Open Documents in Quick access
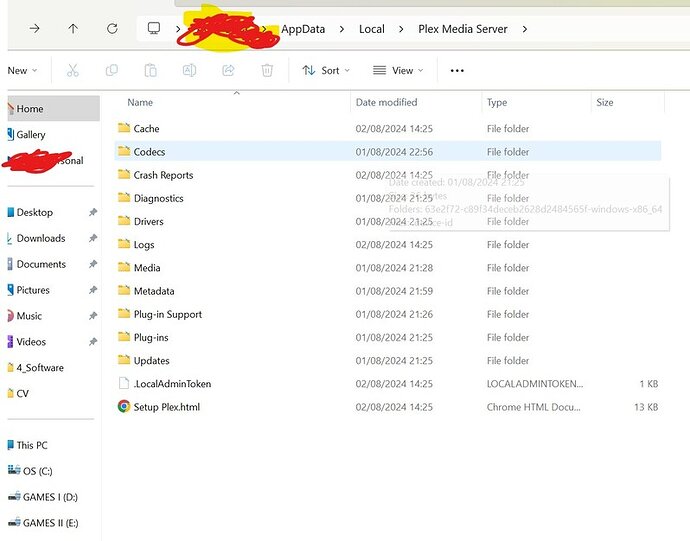 [41, 264]
